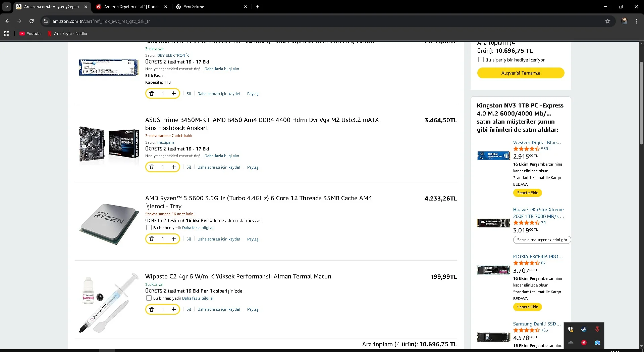Viewport: 644px width, 352px height.
Task: Click the 530 ratings count for Western Digital
Action: tap(544, 149)
